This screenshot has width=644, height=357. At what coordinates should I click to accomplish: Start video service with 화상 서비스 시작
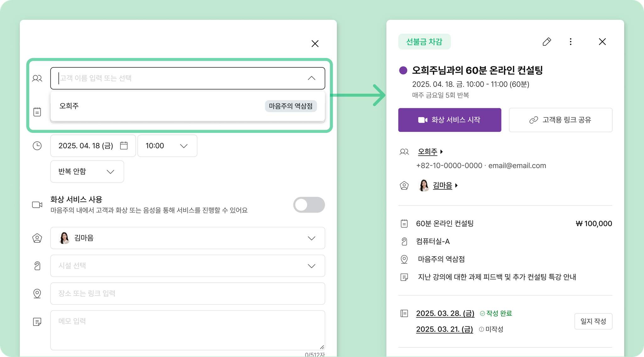coord(450,120)
